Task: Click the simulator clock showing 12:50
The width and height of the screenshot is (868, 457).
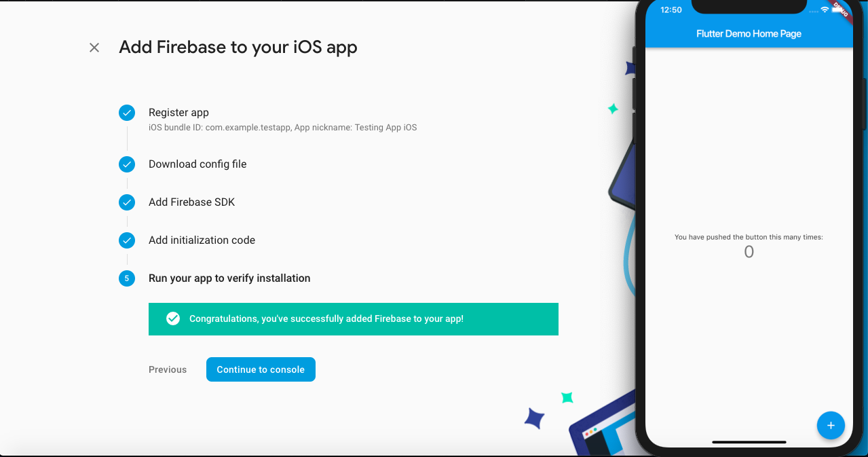Action: (x=671, y=10)
